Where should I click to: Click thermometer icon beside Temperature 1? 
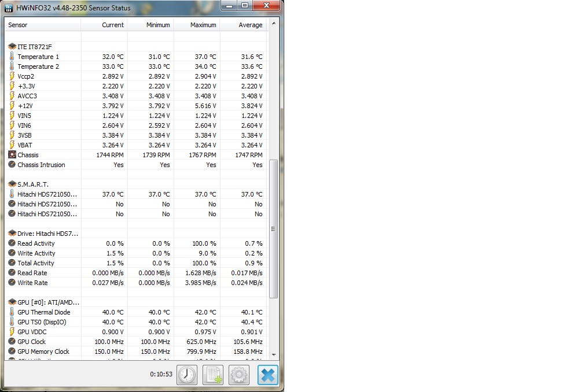12,57
